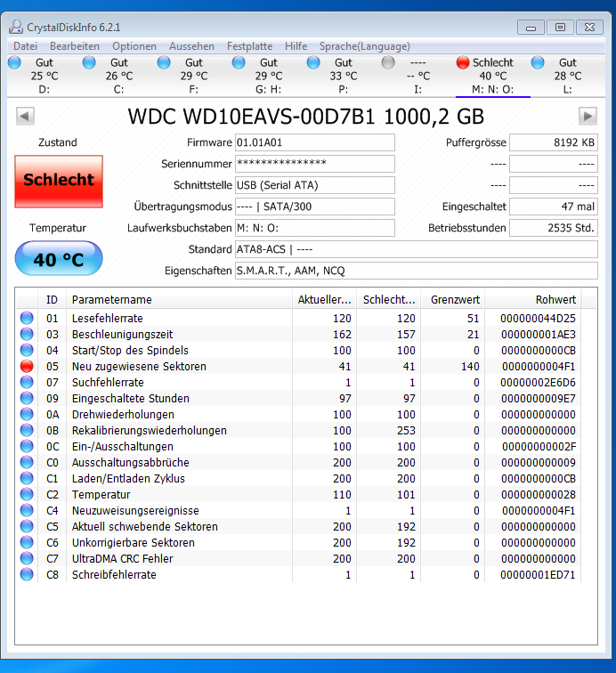Screen dimensions: 616x673
Task: Click the status dot for Eingeschaltete Stunden
Action: 27,398
